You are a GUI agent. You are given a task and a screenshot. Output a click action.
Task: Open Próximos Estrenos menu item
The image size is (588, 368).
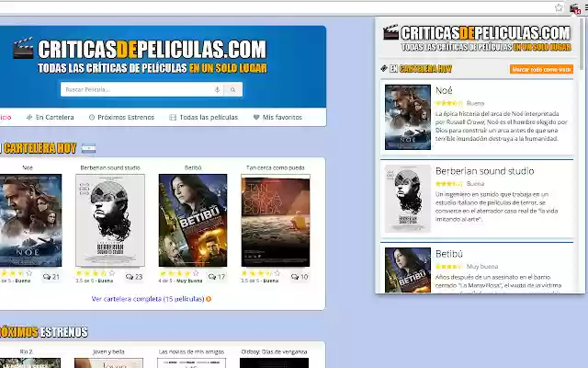click(121, 117)
